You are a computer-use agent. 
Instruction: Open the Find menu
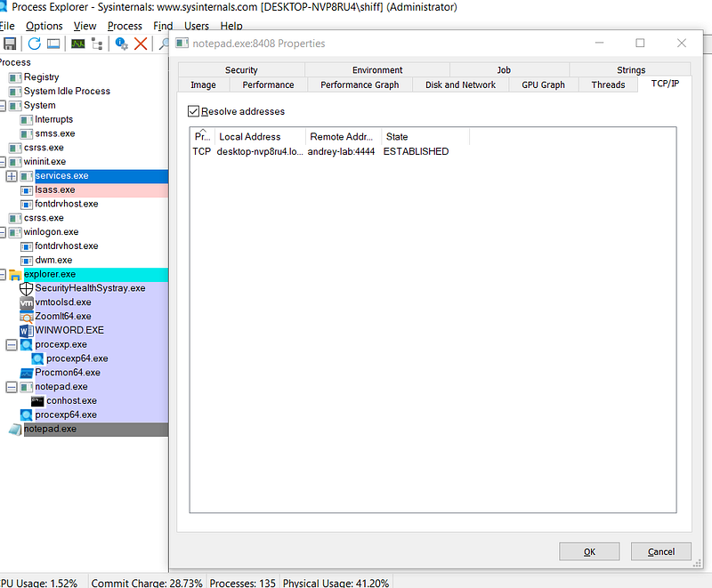tap(163, 26)
